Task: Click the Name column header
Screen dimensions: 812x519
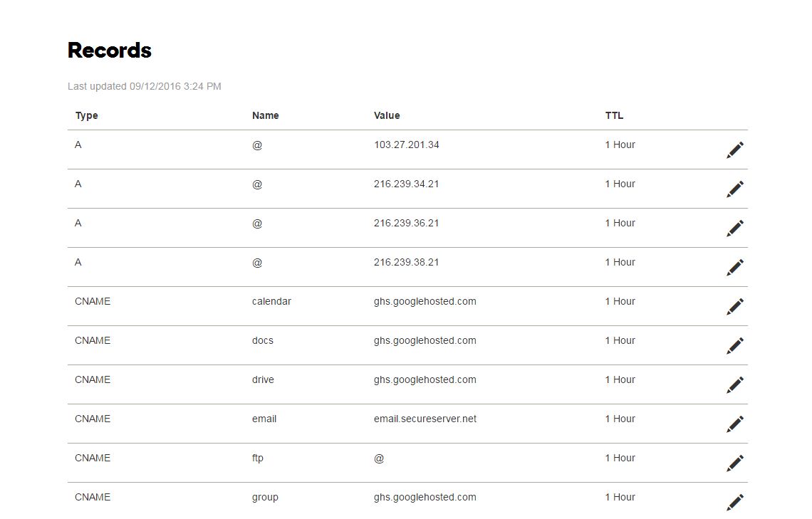Action: [x=265, y=115]
